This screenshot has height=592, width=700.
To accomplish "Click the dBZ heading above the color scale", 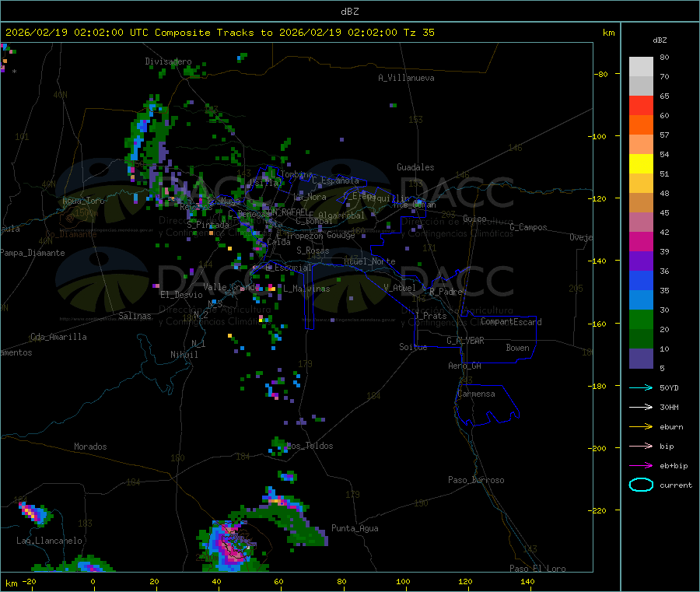I will coord(660,40).
